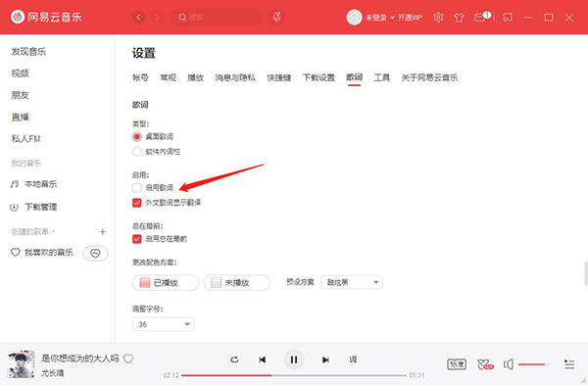Screen dimensions: 588x385
Task: Add a new playlist with plus icon
Action: click(x=102, y=231)
